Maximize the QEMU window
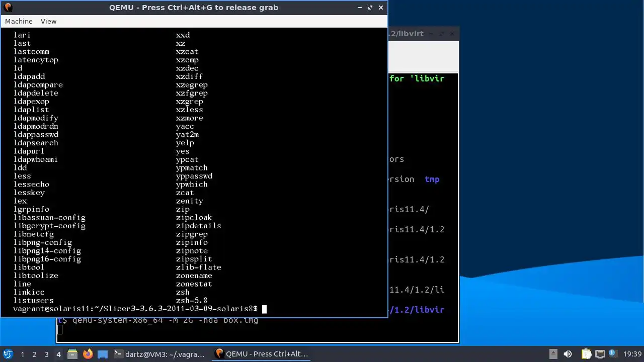 pos(370,8)
